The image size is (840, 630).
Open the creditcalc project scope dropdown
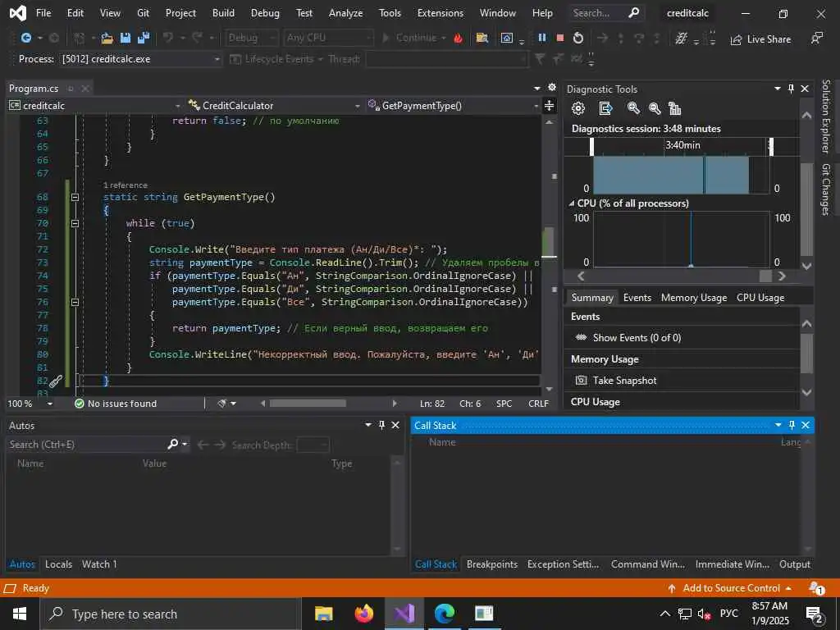coord(177,106)
